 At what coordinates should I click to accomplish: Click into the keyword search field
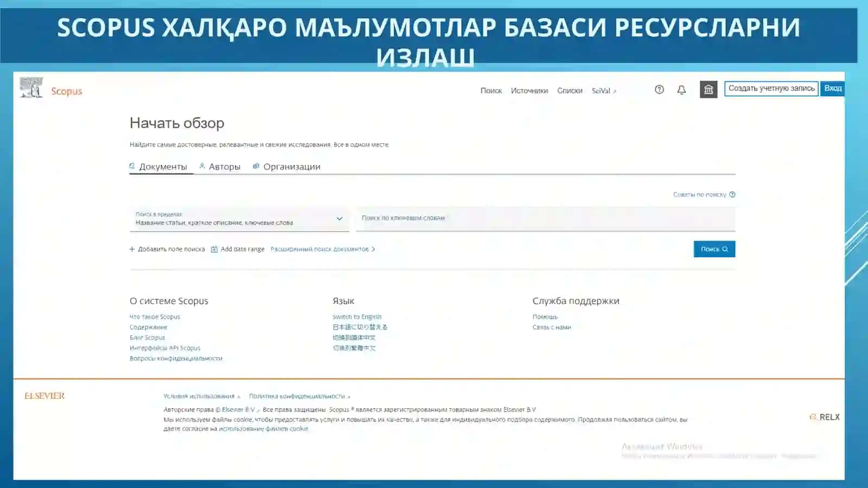pos(546,219)
